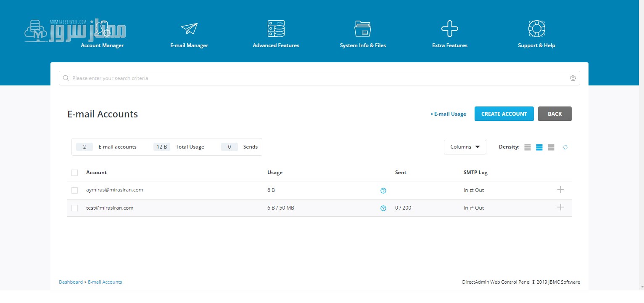Click the BACK button

tap(555, 114)
